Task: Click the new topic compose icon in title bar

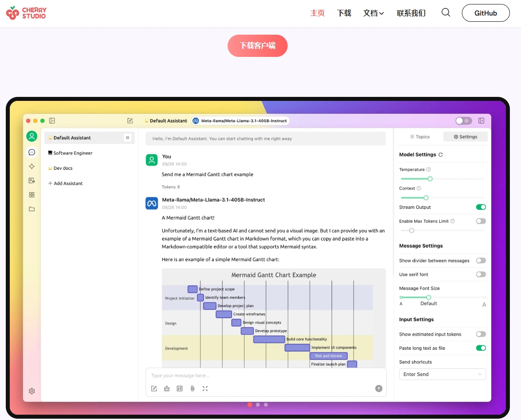Action: [x=130, y=120]
